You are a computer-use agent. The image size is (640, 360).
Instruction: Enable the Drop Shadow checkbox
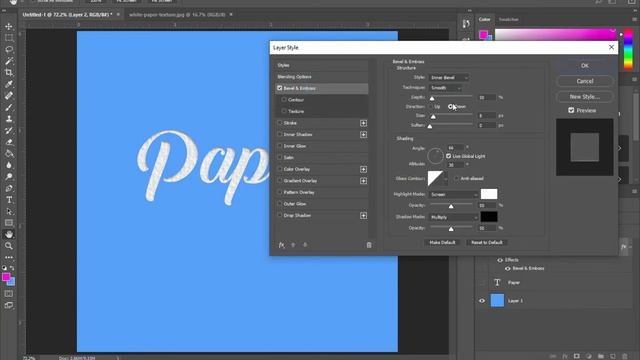coord(280,215)
